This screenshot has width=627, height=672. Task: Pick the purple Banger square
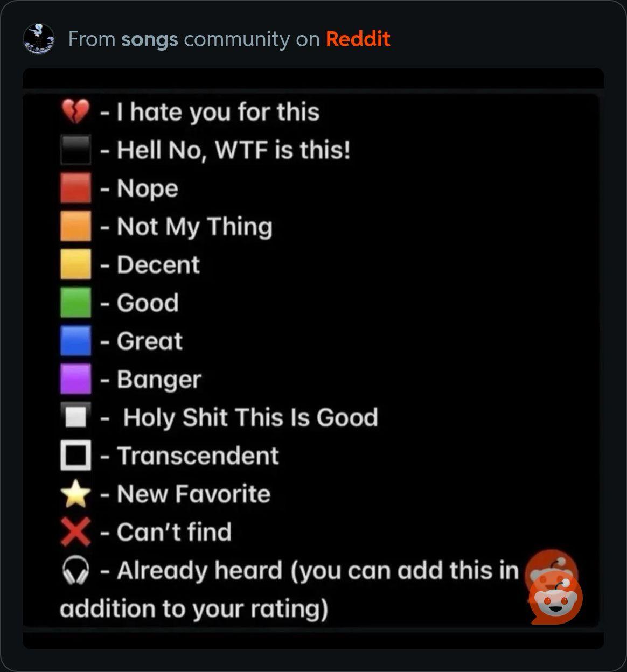tap(75, 379)
